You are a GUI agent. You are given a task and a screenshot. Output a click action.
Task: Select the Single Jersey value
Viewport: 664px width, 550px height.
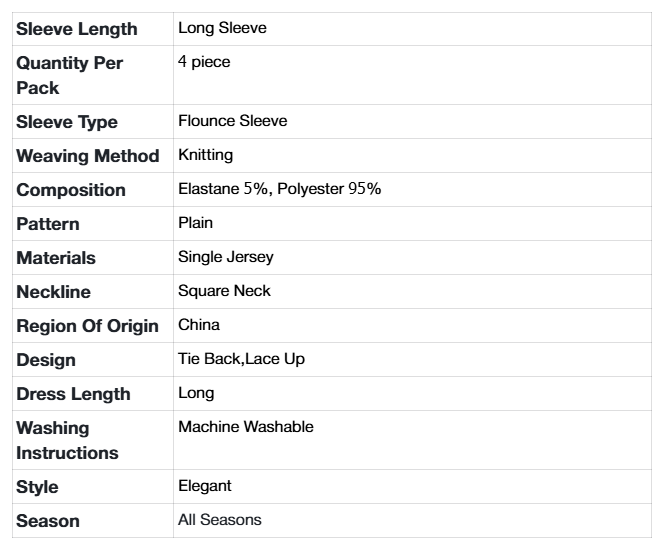tap(225, 257)
